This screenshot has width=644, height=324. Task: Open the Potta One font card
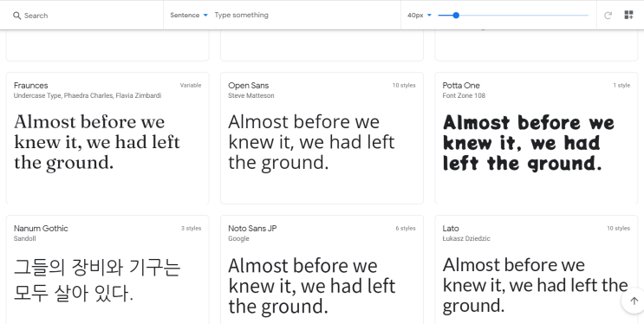tap(537, 138)
